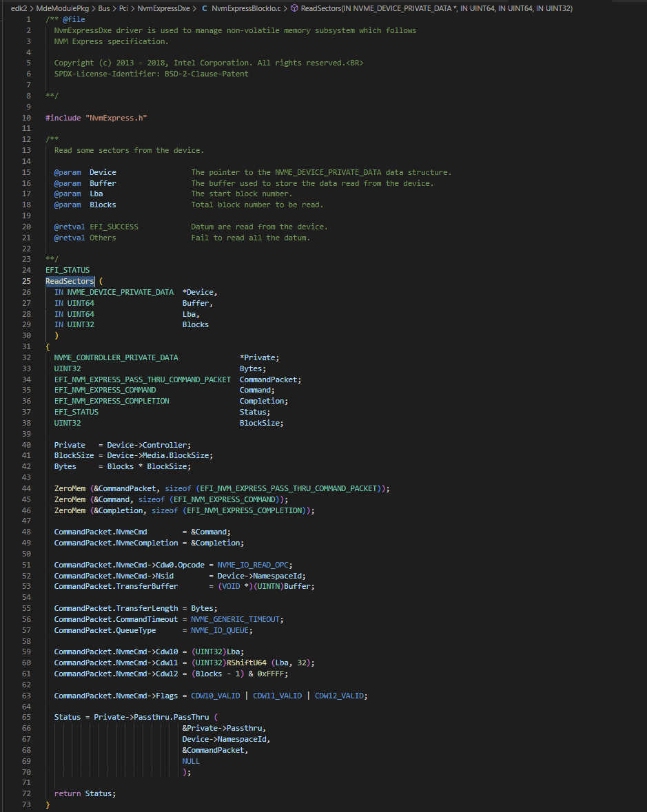647x812 pixels.
Task: Open the Bus breadcrumb segment
Action: tap(103, 8)
